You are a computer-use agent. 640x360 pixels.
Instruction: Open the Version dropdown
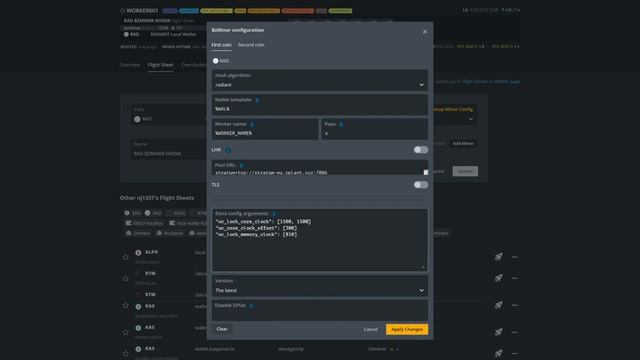[320, 286]
